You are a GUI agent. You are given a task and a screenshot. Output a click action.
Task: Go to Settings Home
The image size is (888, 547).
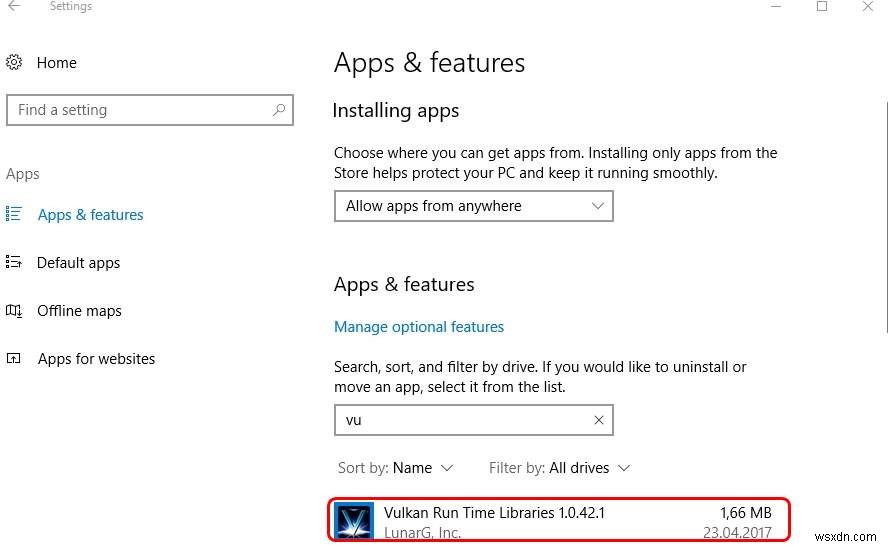pos(56,63)
